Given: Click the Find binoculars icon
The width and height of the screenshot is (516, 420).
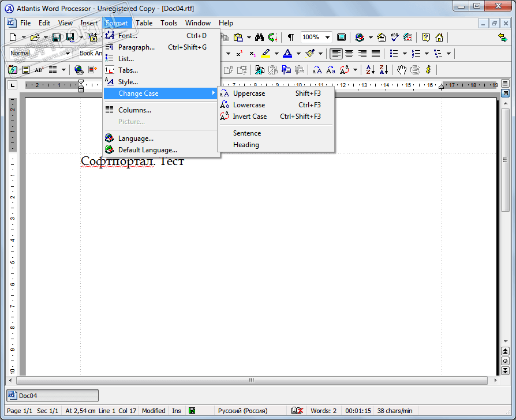Looking at the screenshot, I should 259,37.
